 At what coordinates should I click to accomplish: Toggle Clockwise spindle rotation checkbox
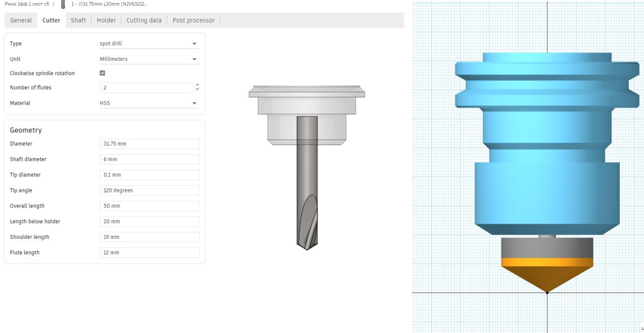103,73
